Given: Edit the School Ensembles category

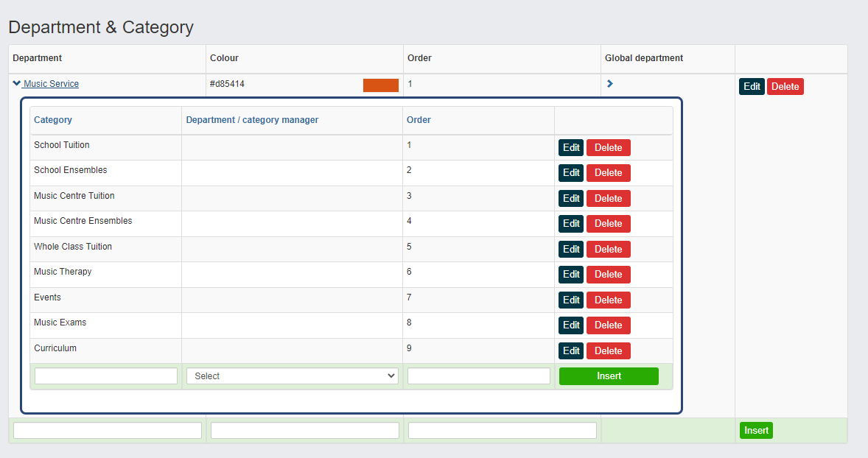Looking at the screenshot, I should 571,172.
